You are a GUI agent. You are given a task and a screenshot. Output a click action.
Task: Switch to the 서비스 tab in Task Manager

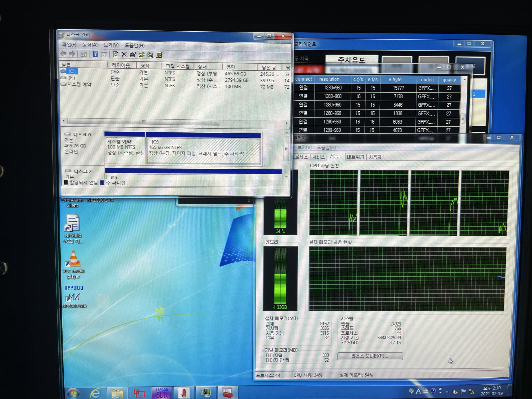click(319, 157)
